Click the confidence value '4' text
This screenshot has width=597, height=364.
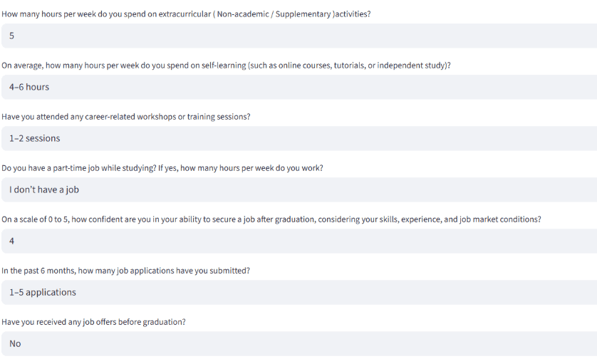[11, 241]
